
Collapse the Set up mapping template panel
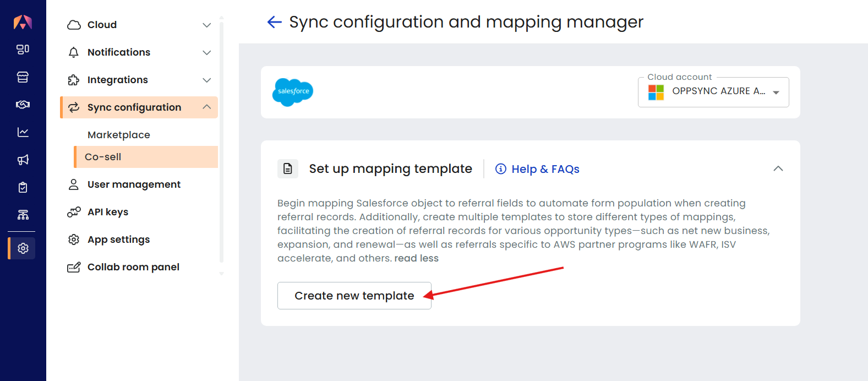778,168
